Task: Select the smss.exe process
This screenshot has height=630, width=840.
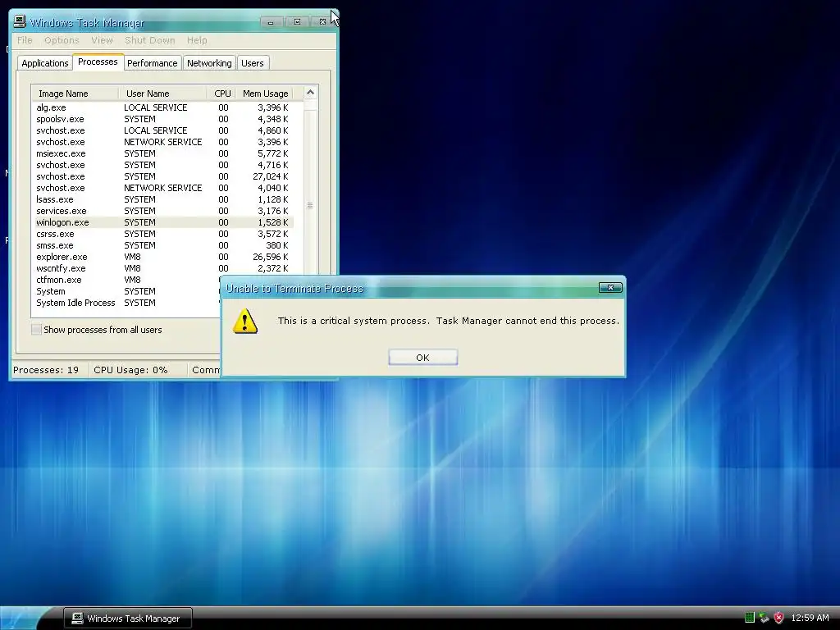Action: coord(163,245)
